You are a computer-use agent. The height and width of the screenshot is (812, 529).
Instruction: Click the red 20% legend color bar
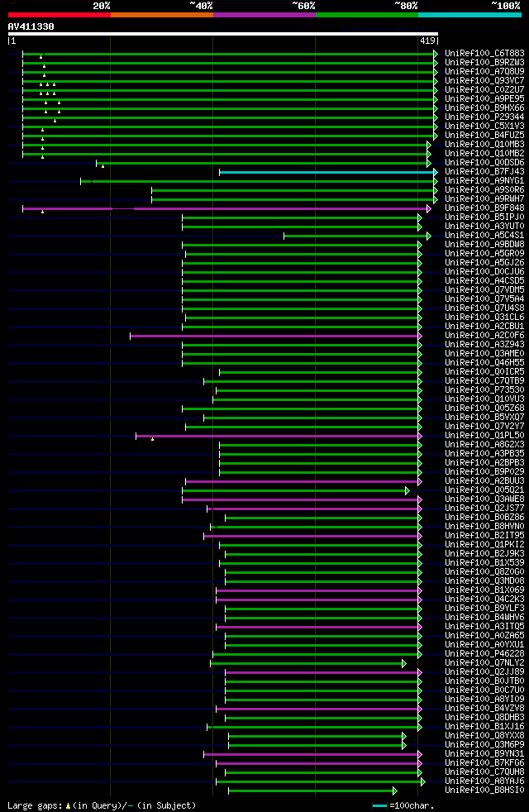tap(59, 15)
